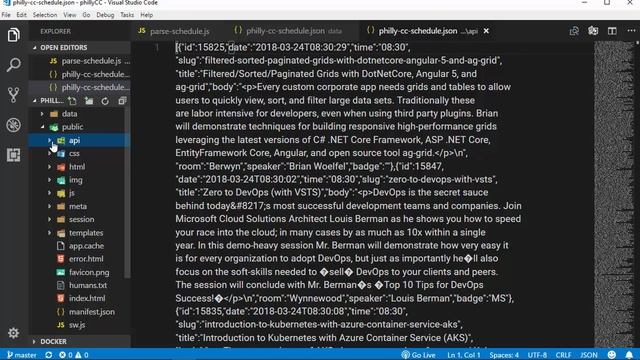
Task: Expand the Docker section
Action: point(34,341)
